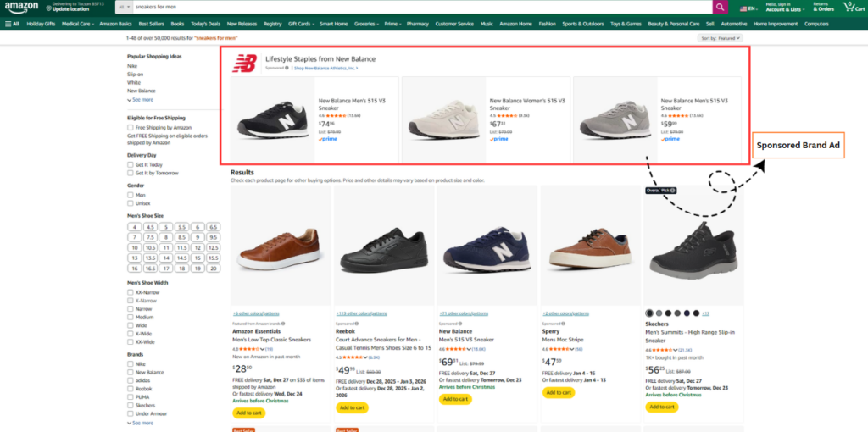Open Sports & Outdoors in the nav bar
The width and height of the screenshot is (868, 432).
click(583, 24)
